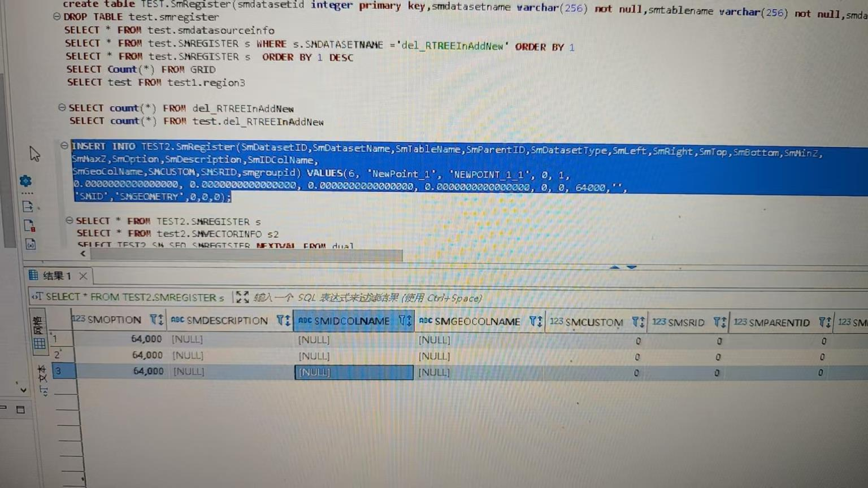Collapse the highlighted INSERT INTO statement fold
The width and height of the screenshot is (868, 488).
(x=64, y=146)
